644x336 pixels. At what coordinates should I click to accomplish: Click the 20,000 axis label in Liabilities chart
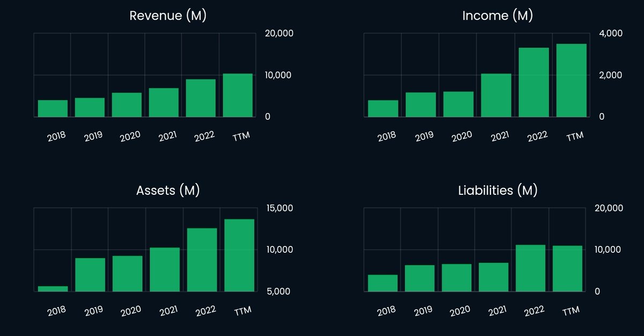pyautogui.click(x=610, y=208)
